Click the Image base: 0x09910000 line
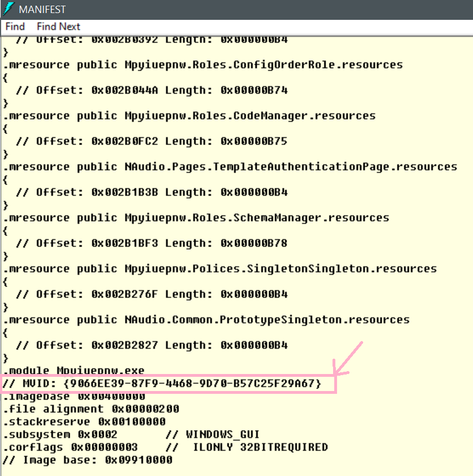The width and height of the screenshot is (473, 476). 88,460
